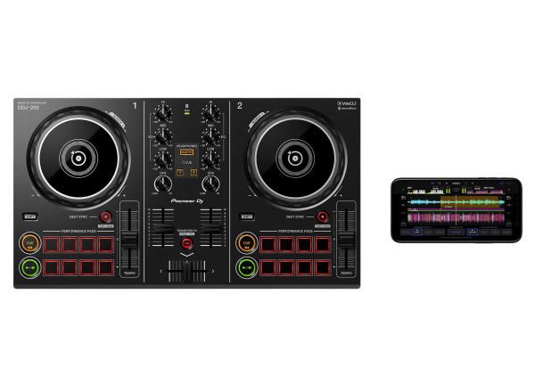Image resolution: width=535 pixels, height=392 pixels.
Task: Click the crossfader handle
Action: click(186, 271)
